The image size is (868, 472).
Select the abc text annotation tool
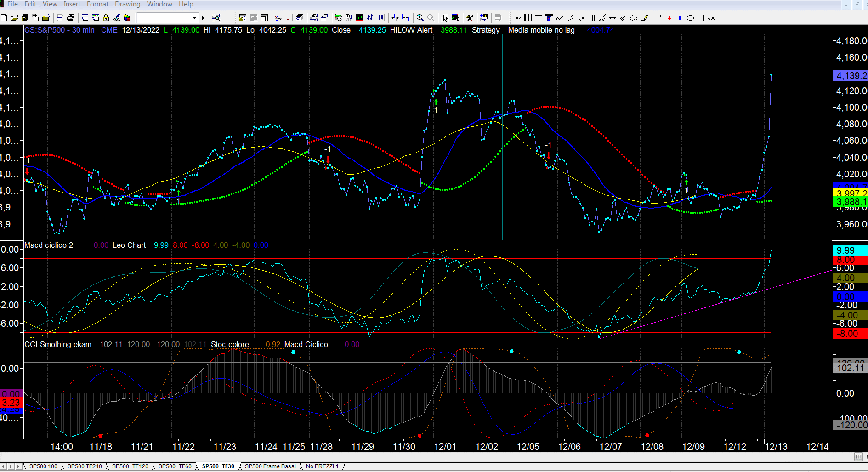[711, 18]
